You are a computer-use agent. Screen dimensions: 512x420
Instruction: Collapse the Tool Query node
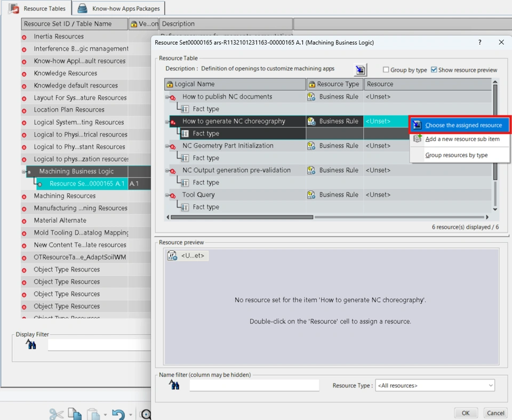[167, 195]
